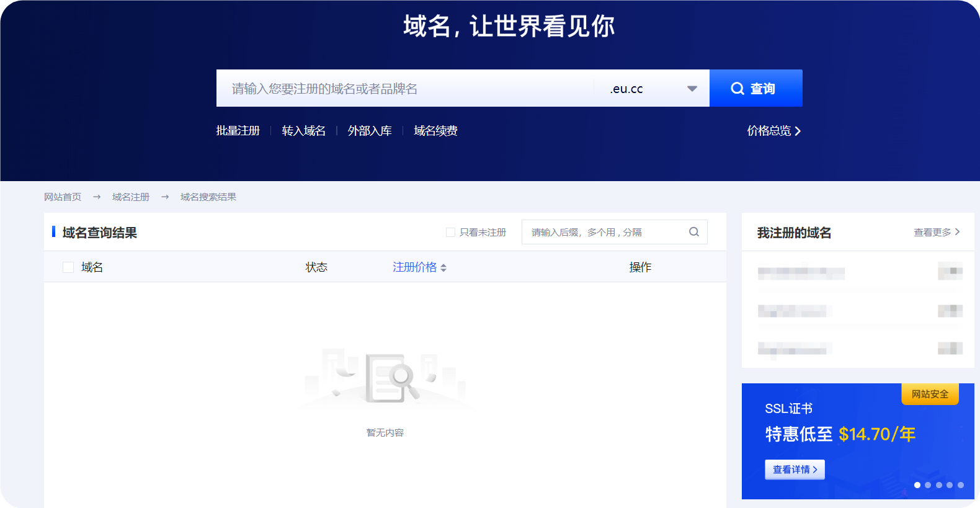Click the 域名查询结果 heading
980x508 pixels.
tap(99, 233)
